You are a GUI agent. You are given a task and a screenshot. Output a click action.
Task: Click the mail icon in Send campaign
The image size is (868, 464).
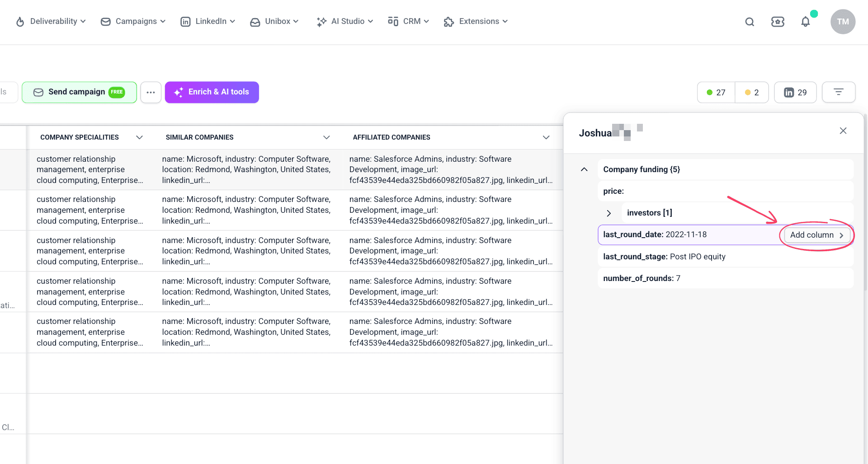click(x=38, y=92)
